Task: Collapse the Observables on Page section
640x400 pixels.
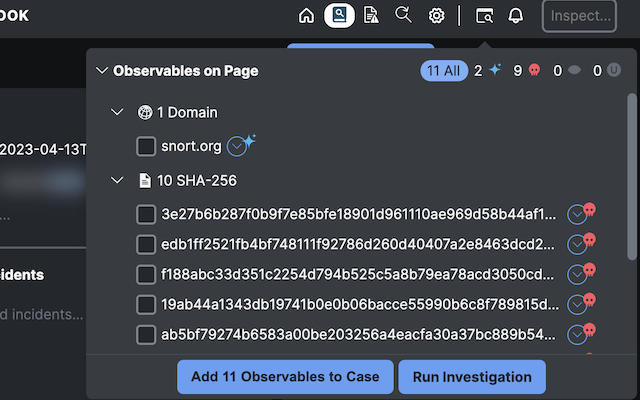Action: 102,71
